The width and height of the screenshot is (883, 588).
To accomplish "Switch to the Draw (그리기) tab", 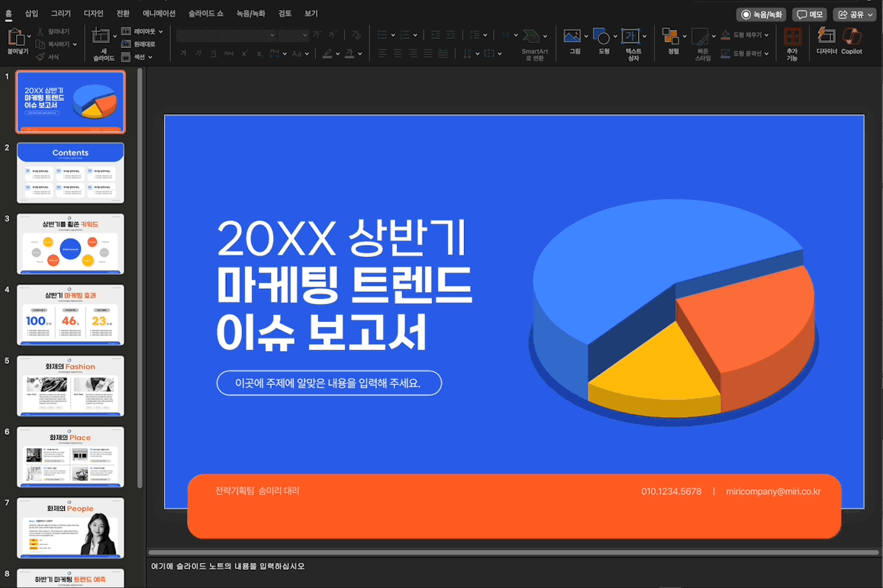I will (x=61, y=14).
